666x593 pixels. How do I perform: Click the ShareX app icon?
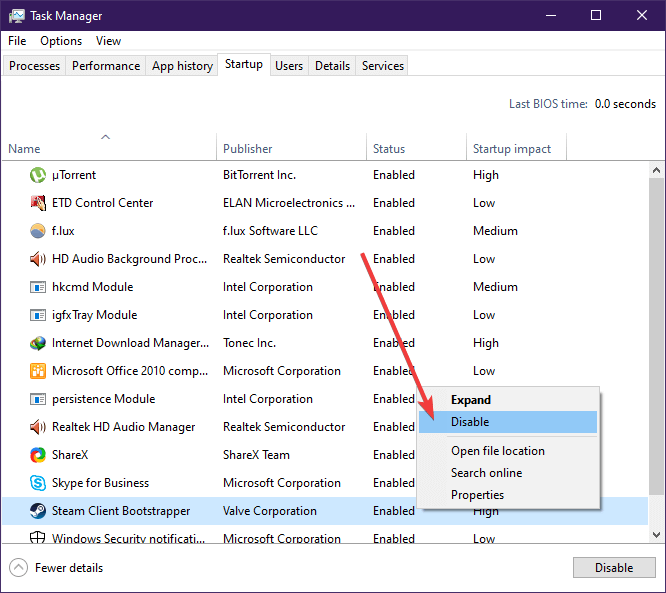click(38, 455)
